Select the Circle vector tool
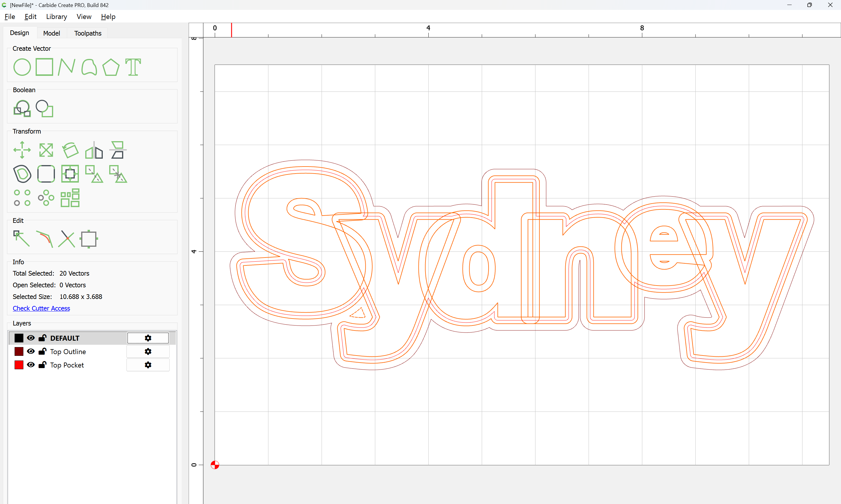The width and height of the screenshot is (841, 504). point(22,67)
